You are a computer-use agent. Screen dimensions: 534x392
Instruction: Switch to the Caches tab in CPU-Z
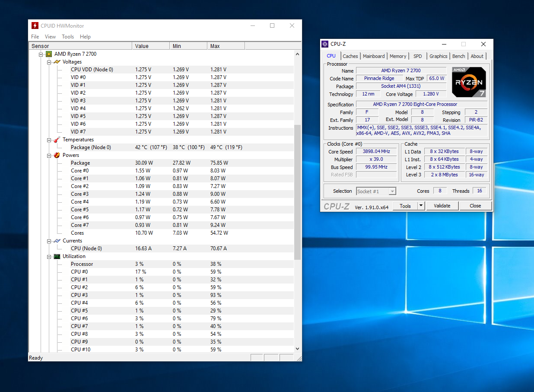tap(350, 56)
